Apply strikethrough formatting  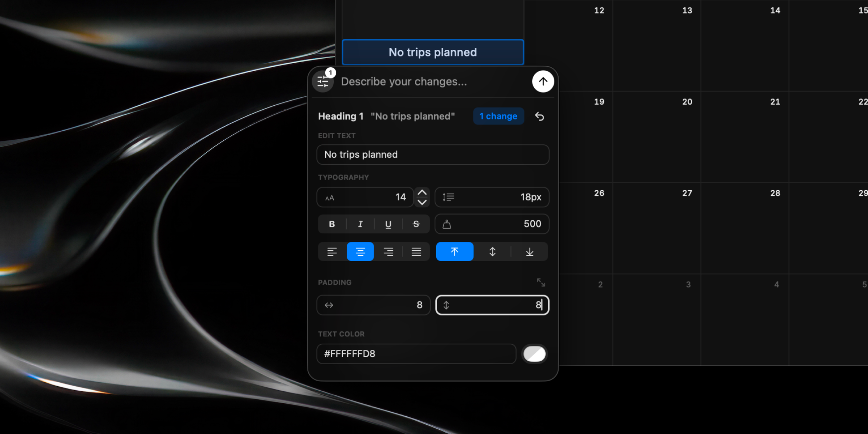coord(416,224)
